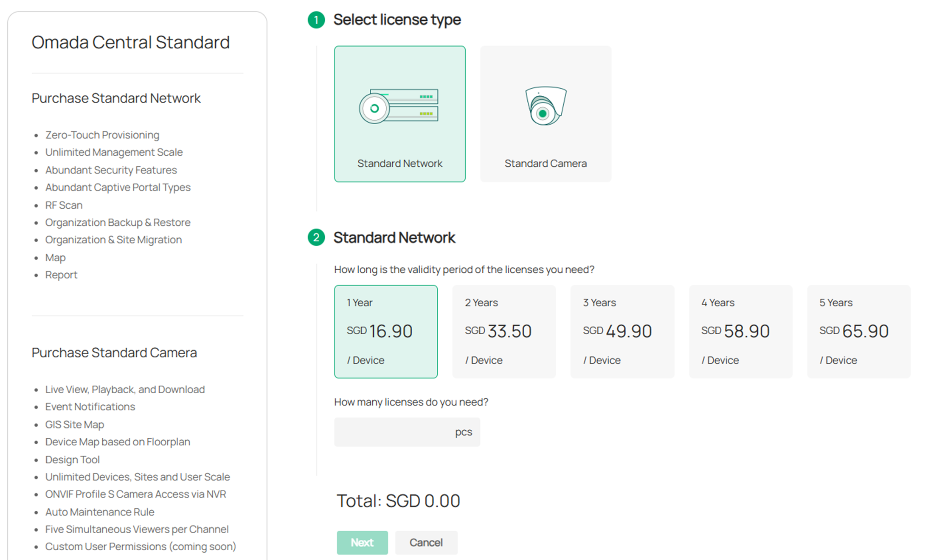Click the license quantity input field

407,432
